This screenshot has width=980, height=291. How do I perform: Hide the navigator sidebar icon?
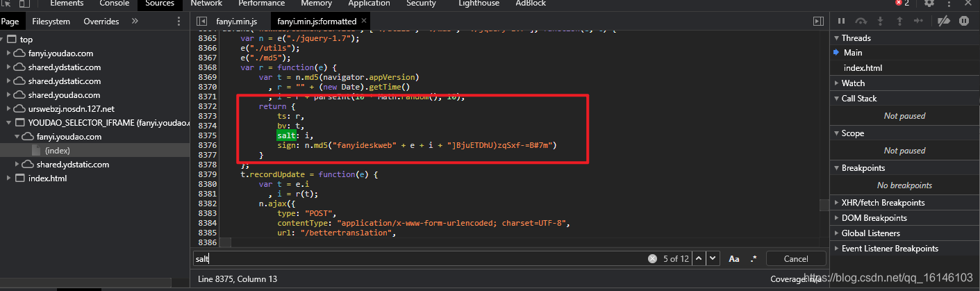click(x=201, y=22)
